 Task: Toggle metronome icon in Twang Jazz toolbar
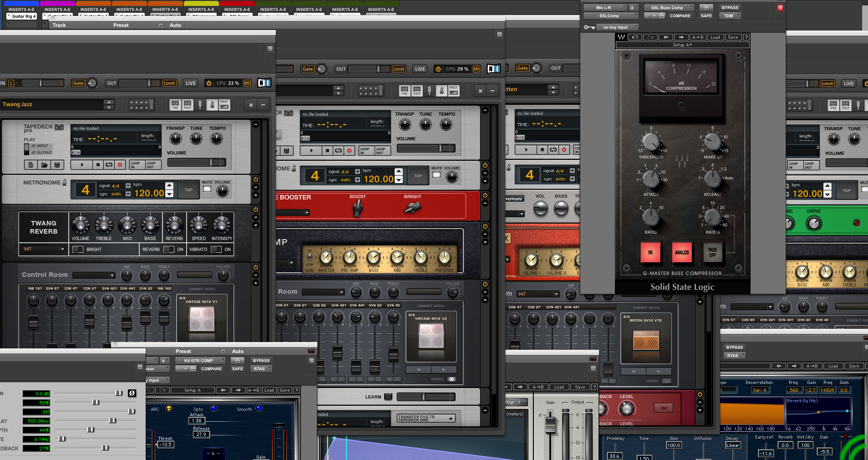click(212, 105)
